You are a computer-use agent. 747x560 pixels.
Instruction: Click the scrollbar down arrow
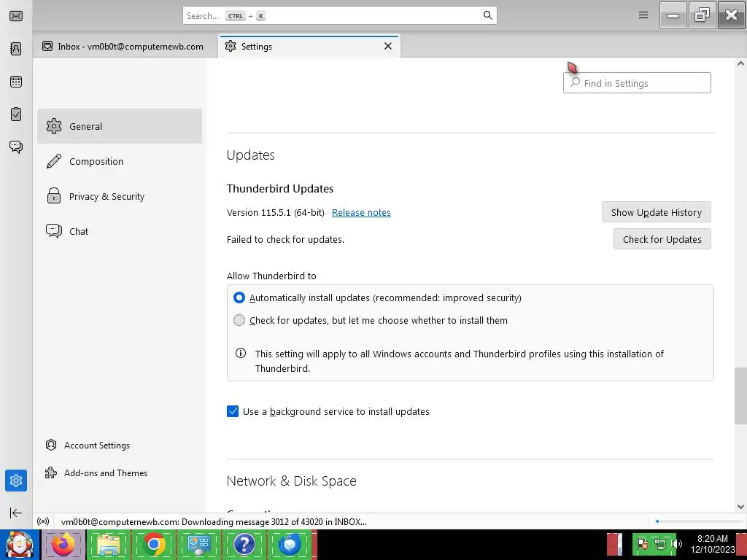[x=740, y=507]
